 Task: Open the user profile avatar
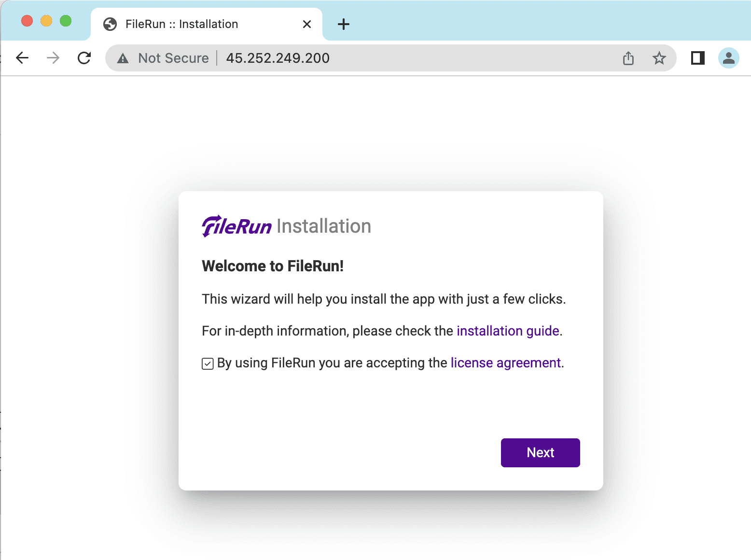click(728, 58)
